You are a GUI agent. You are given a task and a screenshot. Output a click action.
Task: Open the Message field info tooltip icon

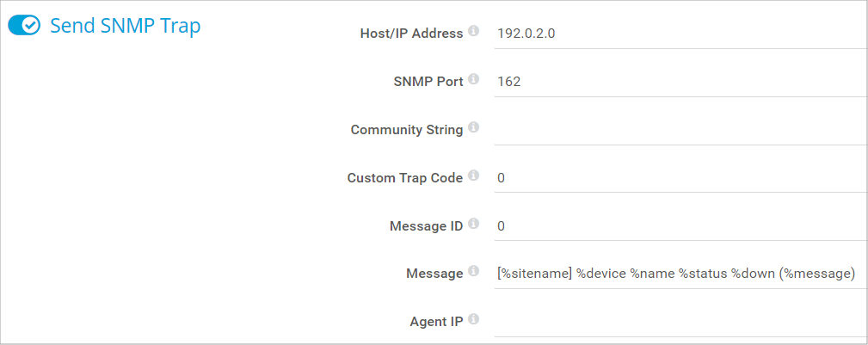tap(473, 273)
